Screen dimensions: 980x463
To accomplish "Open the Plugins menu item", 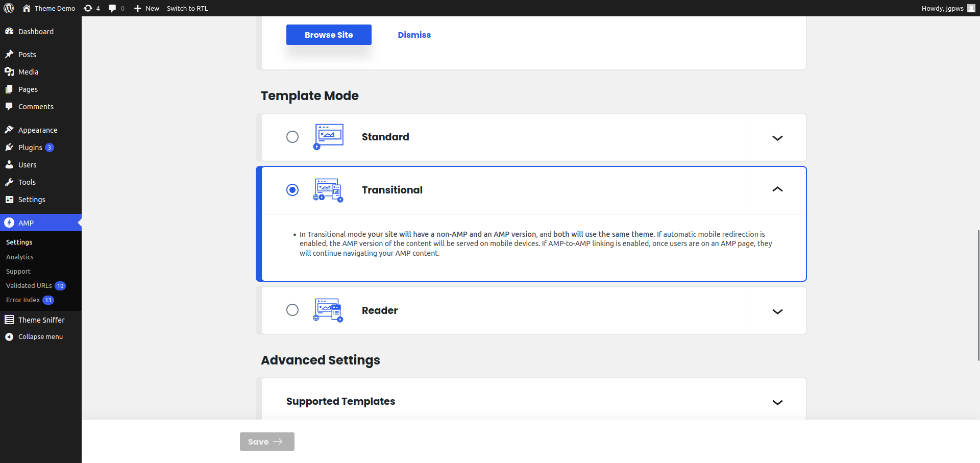I will click(x=41, y=147).
